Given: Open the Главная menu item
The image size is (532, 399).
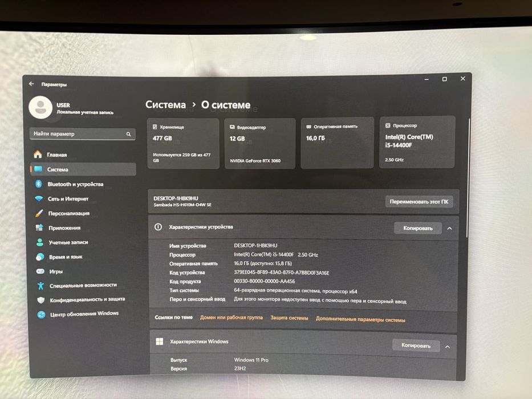Looking at the screenshot, I should point(57,154).
